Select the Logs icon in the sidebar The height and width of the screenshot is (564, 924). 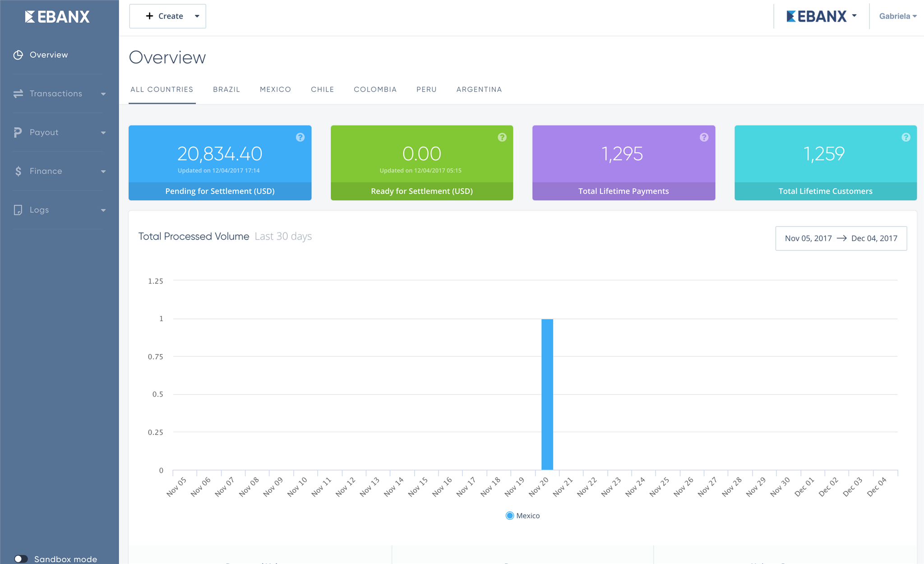18,210
